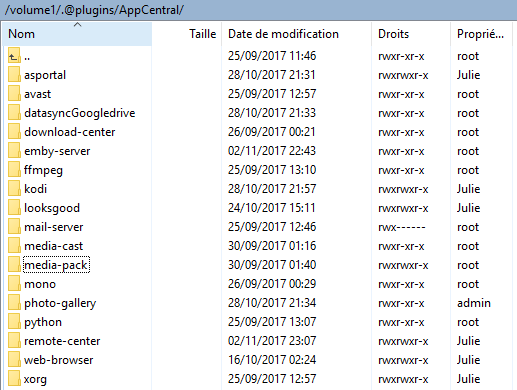Click the parent directory up-arrow folder icon
The image size is (517, 390).
point(14,55)
